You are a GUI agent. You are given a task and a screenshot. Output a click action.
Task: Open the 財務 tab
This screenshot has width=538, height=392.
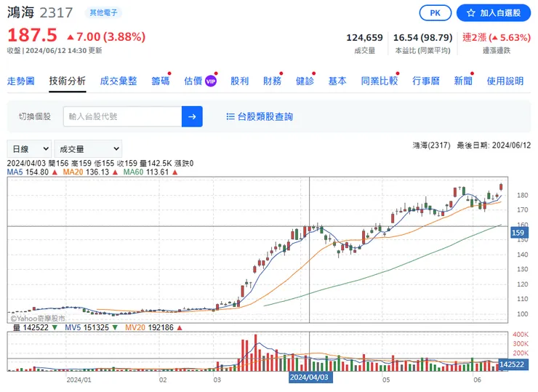[x=272, y=81]
